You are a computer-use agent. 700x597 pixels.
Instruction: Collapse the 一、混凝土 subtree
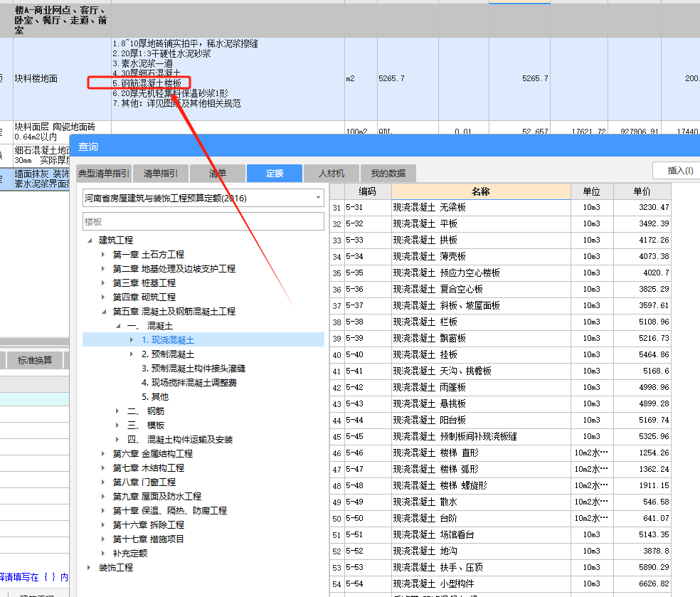tap(118, 325)
